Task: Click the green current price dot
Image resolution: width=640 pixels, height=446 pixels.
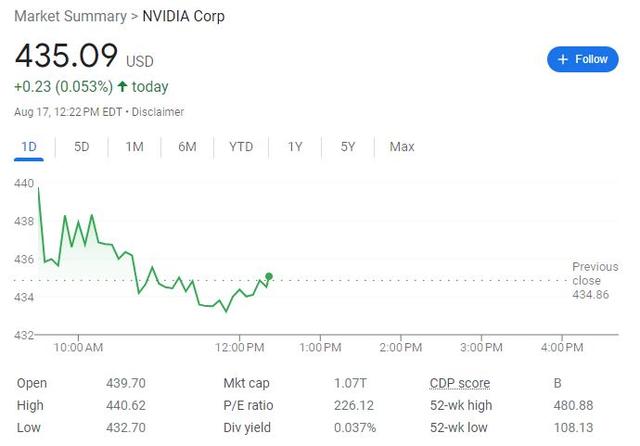Action: (x=269, y=276)
